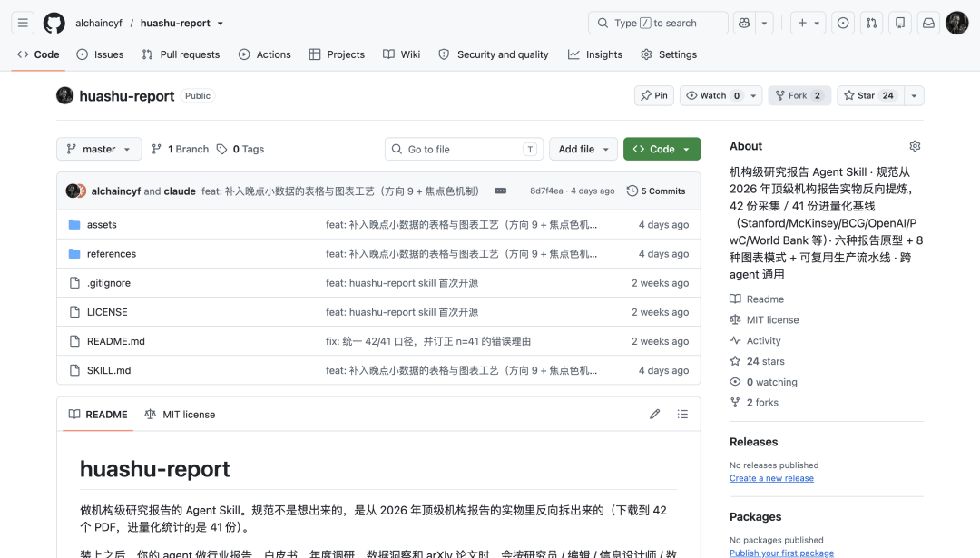This screenshot has height=558, width=980.
Task: Expand the Watch options dropdown arrow
Action: coord(754,95)
